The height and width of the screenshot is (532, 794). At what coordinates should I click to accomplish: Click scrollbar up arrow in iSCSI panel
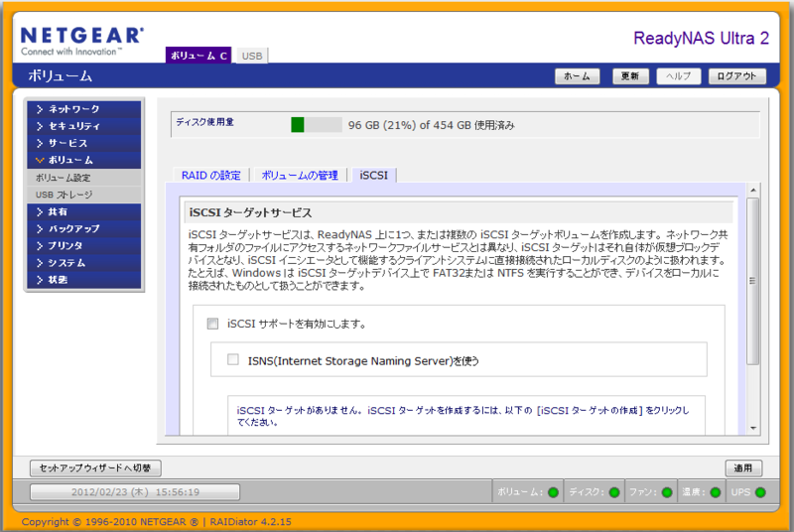tap(753, 190)
